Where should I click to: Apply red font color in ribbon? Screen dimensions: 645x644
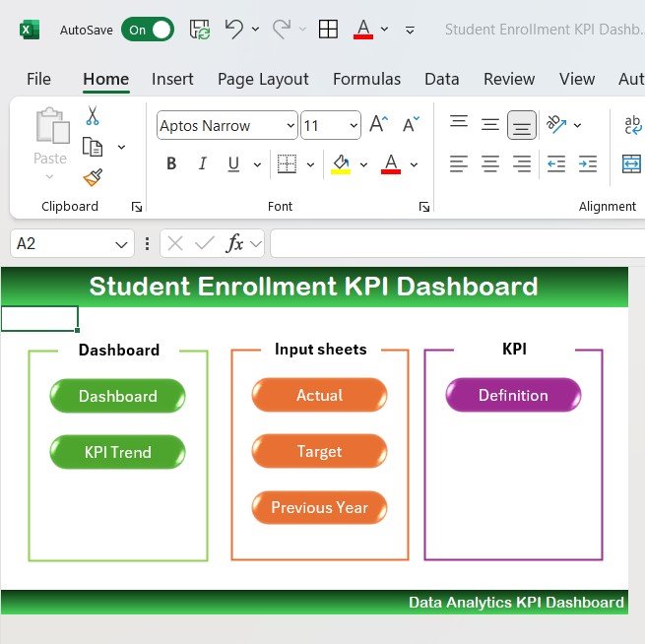[x=391, y=163]
